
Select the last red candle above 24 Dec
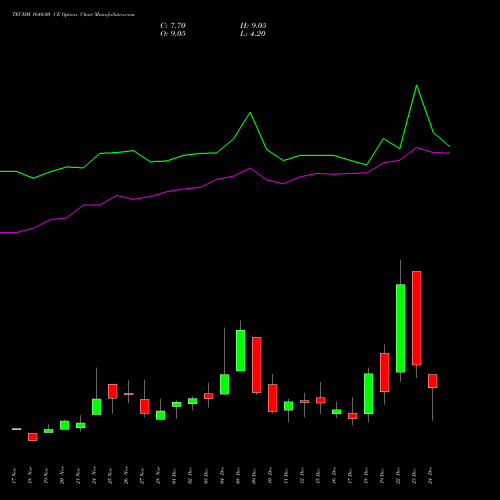(433, 381)
